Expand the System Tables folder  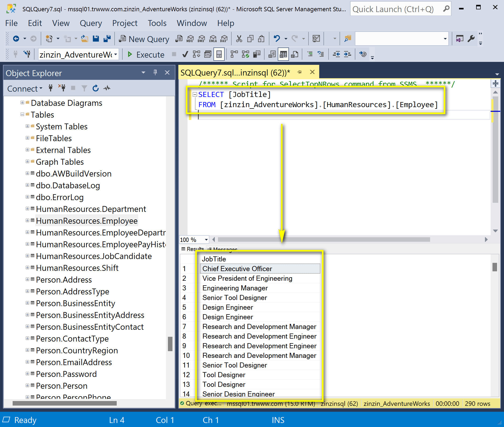pyautogui.click(x=27, y=126)
